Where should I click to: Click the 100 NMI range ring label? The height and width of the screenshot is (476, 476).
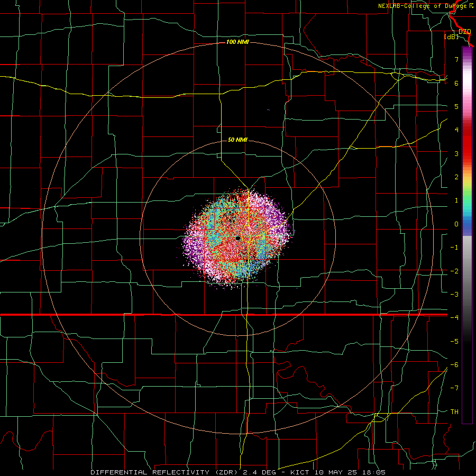(237, 42)
